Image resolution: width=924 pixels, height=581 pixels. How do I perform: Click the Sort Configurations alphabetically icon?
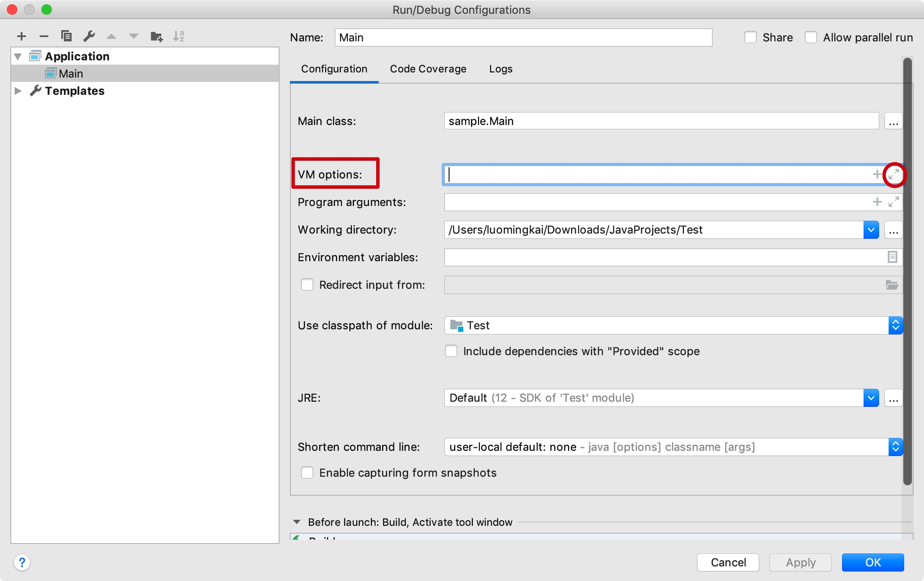pyautogui.click(x=179, y=36)
